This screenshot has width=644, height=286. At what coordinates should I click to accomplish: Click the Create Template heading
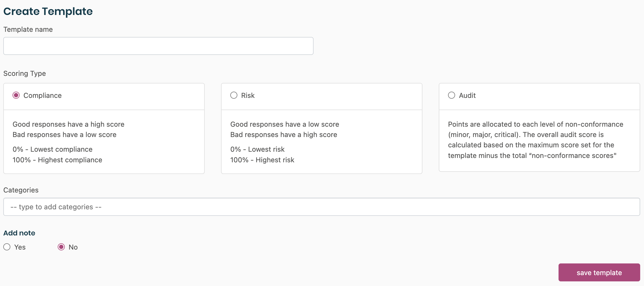(x=48, y=11)
